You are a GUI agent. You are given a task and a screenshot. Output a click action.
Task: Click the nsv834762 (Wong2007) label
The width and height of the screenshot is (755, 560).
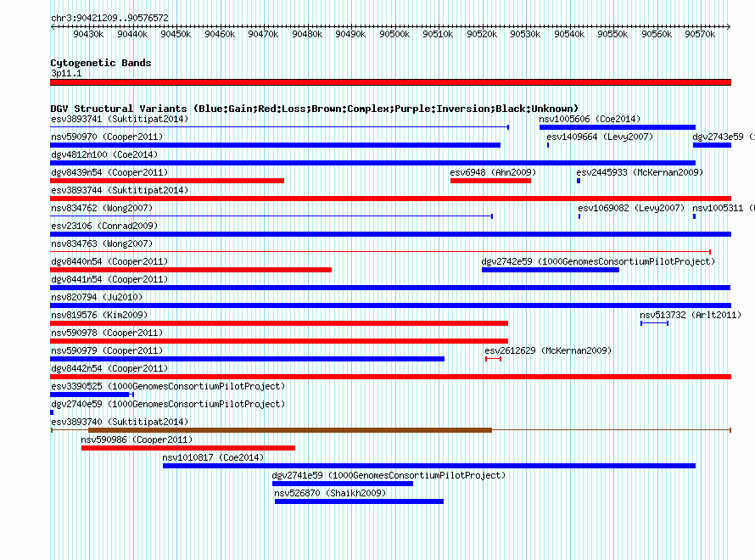(x=102, y=208)
